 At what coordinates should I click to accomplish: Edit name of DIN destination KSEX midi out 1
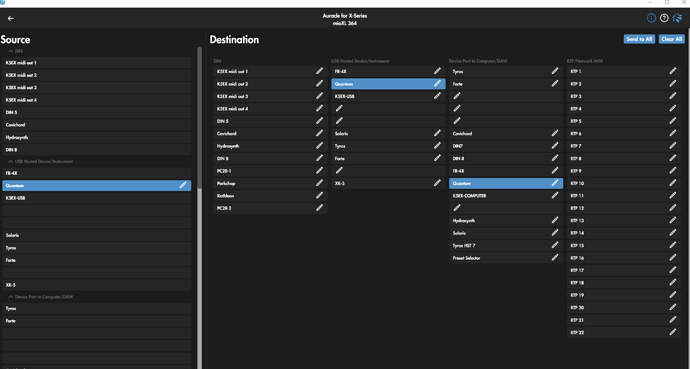click(319, 71)
